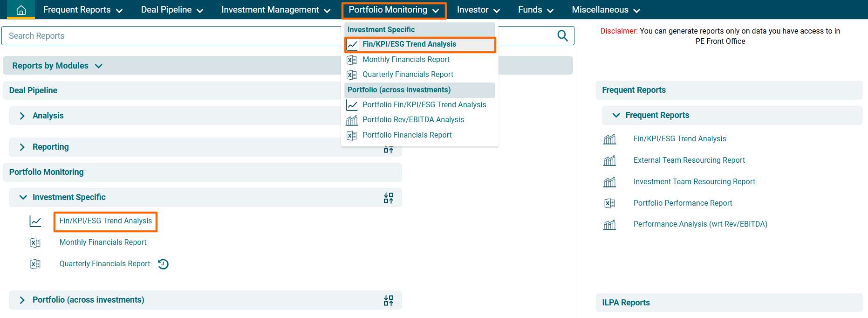Open the Deal Pipeline menu
Screen dimensions: 868x318
coord(171,10)
